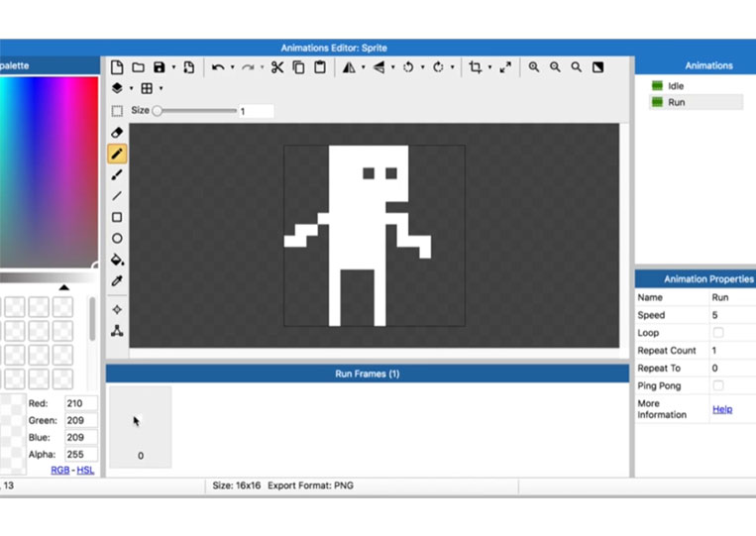
Task: Click the Alpha value field
Action: pos(81,454)
